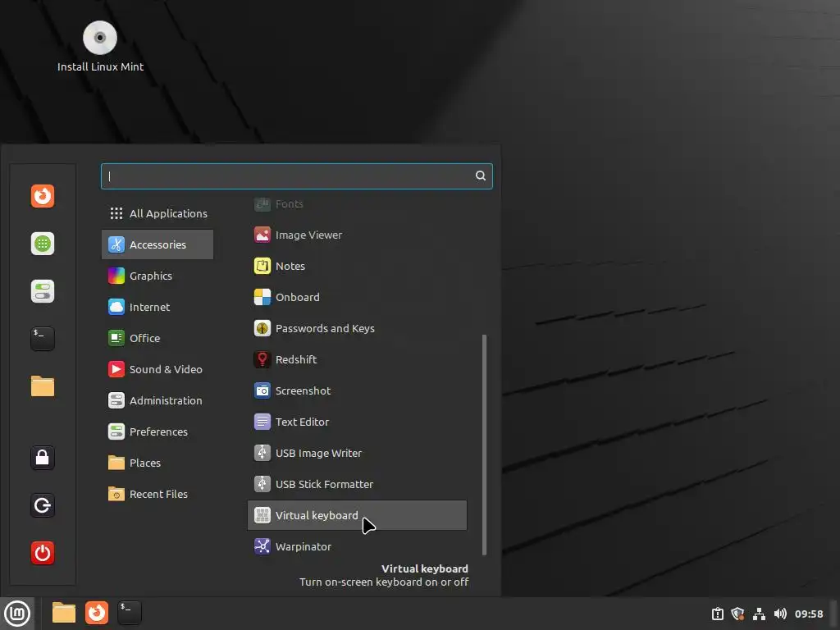Open System Settings toggle icon in sidebar
The height and width of the screenshot is (630, 840).
coord(43,291)
